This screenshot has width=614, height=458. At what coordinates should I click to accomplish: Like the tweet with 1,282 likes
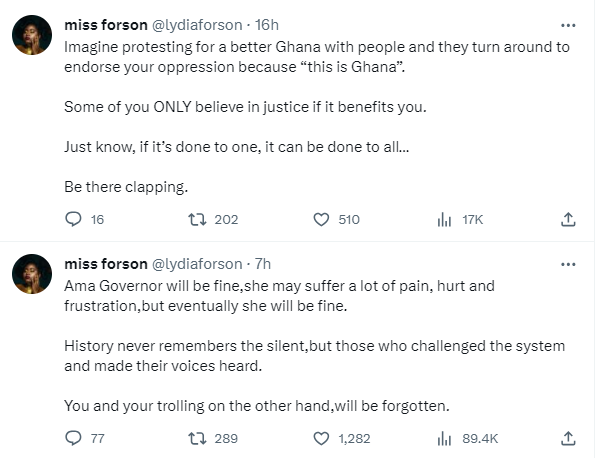pos(322,437)
